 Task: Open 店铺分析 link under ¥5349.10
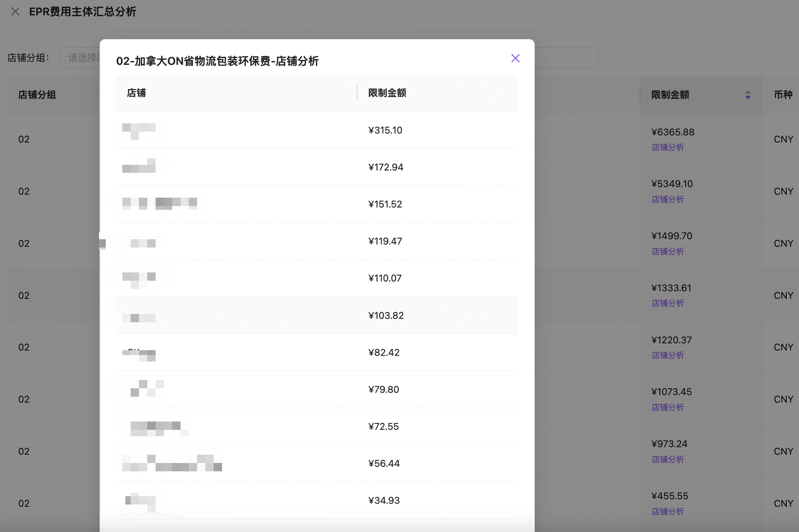click(667, 199)
